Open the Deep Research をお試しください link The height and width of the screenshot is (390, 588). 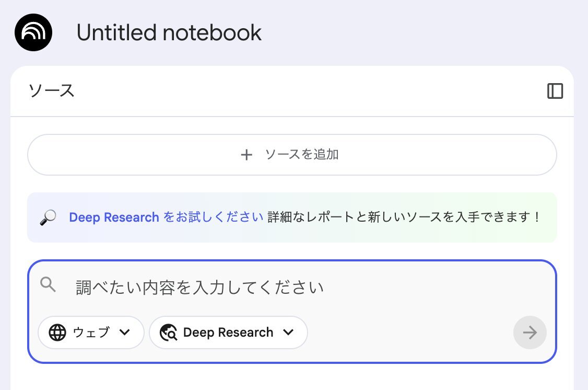[166, 217]
